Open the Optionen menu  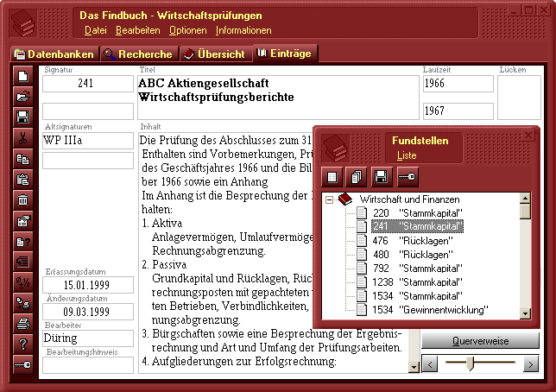pos(187,30)
